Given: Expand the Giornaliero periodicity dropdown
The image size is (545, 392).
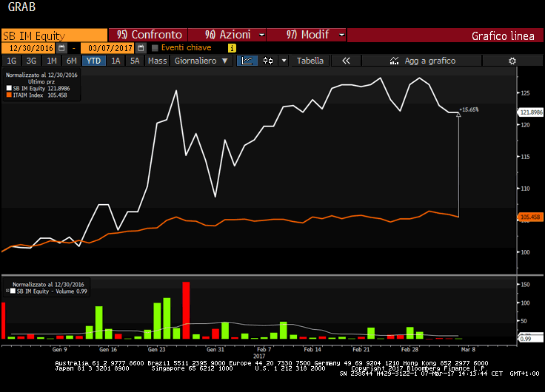Looking at the screenshot, I should coord(201,61).
